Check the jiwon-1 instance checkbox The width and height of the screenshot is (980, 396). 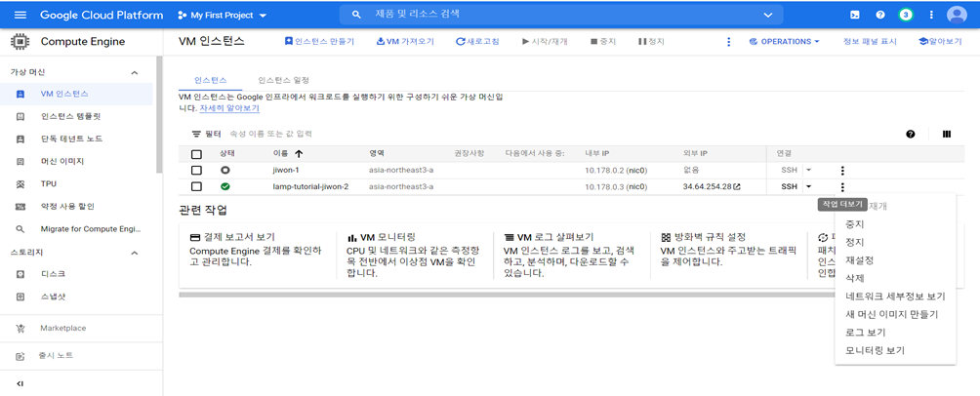coord(196,170)
